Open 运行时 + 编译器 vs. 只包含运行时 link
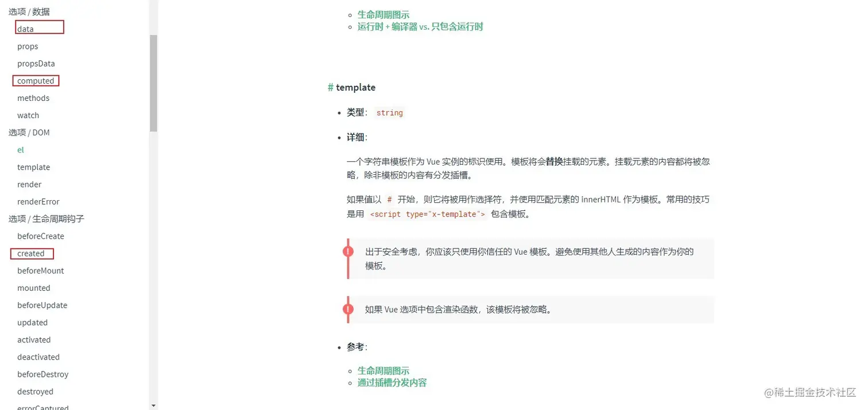Viewport: 868px width, 410px height. (420, 26)
